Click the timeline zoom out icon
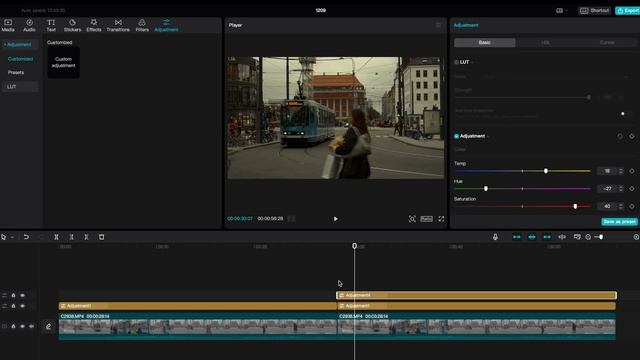This screenshot has width=640, height=360. point(588,237)
